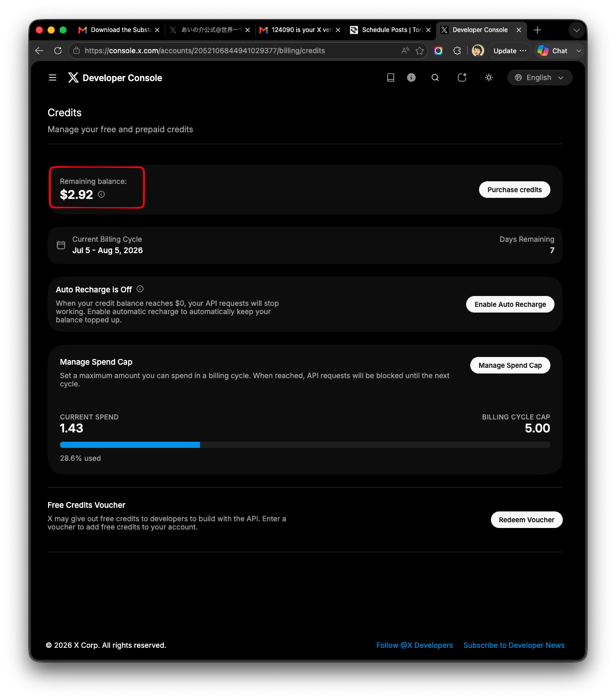Click billing cycle dates Jul 5 - Aug 5, 2026
The image size is (616, 700).
pyautogui.click(x=107, y=251)
